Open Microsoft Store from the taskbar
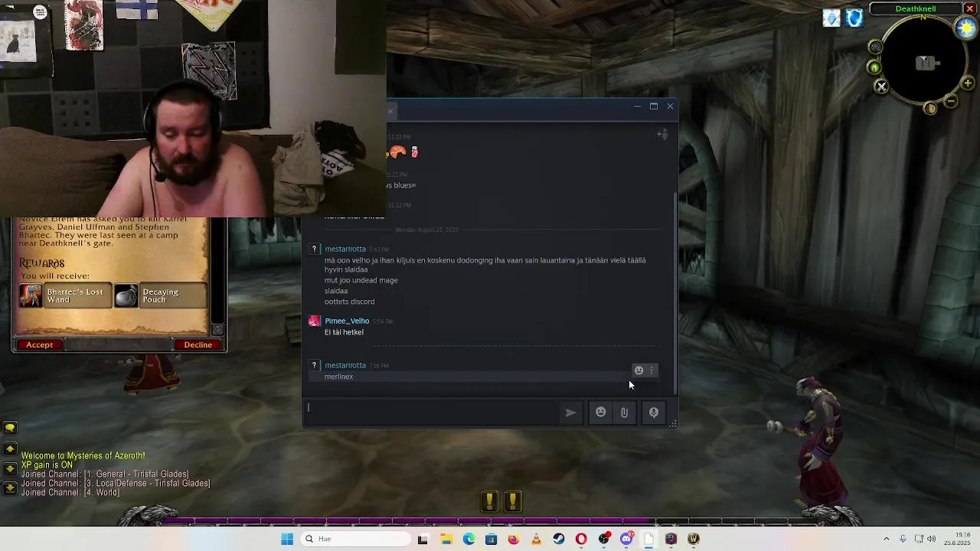The width and height of the screenshot is (980, 551). tap(491, 539)
